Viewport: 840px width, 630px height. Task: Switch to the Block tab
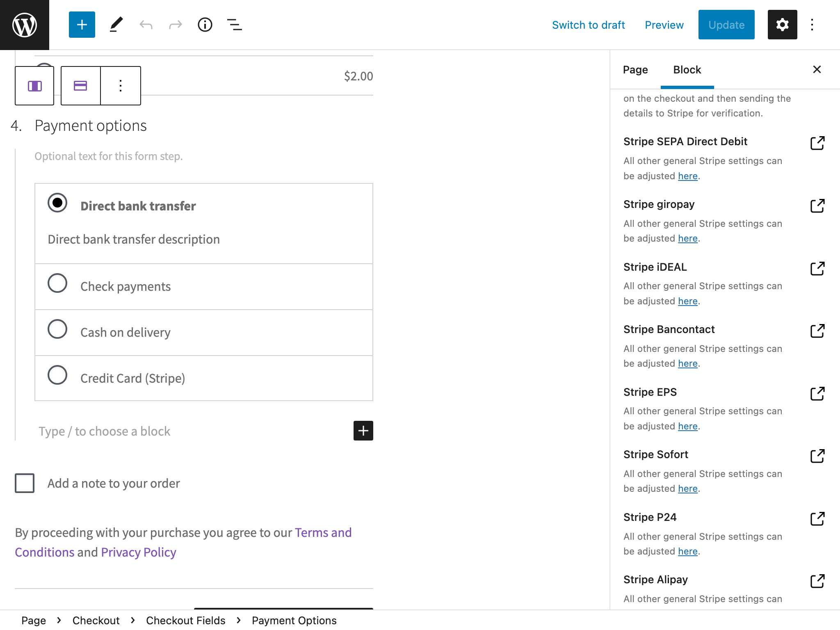687,70
